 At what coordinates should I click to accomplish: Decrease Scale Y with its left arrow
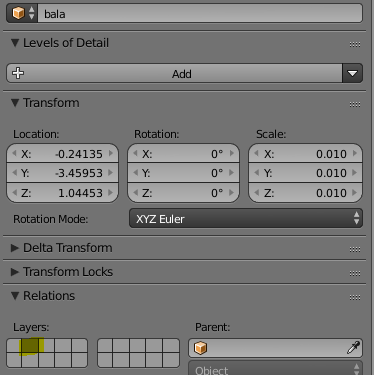[x=256, y=173]
